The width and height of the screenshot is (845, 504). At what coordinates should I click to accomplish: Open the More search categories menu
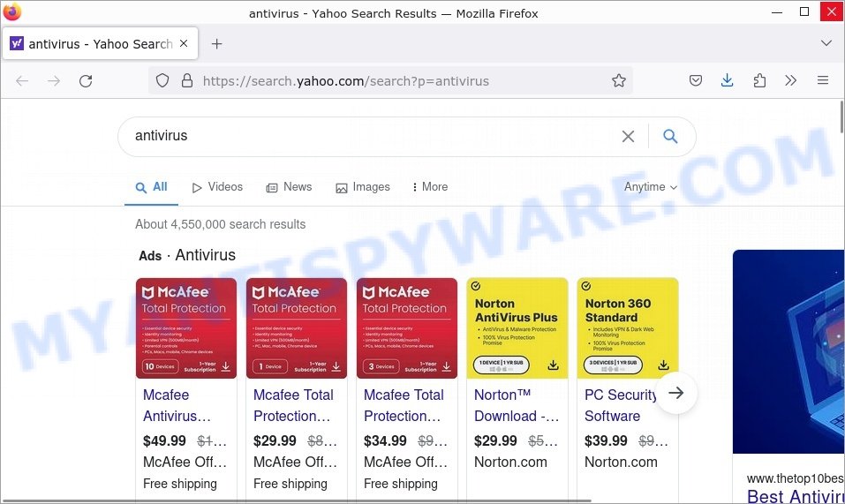[x=430, y=187]
